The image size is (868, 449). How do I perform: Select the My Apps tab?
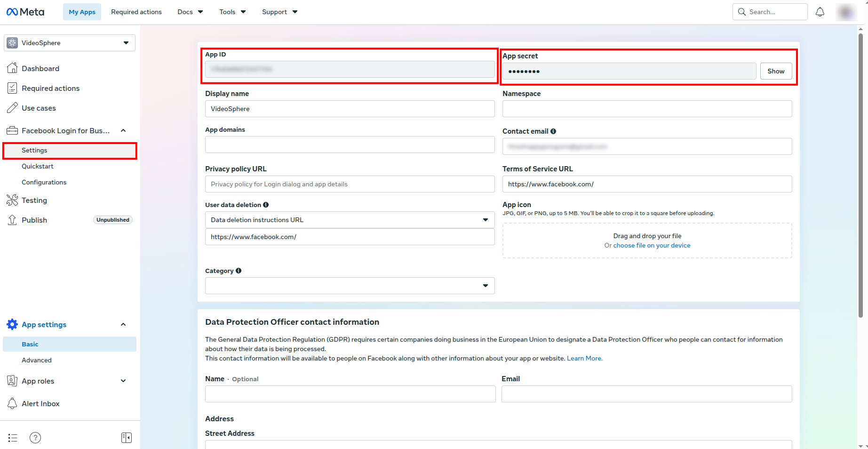click(82, 12)
